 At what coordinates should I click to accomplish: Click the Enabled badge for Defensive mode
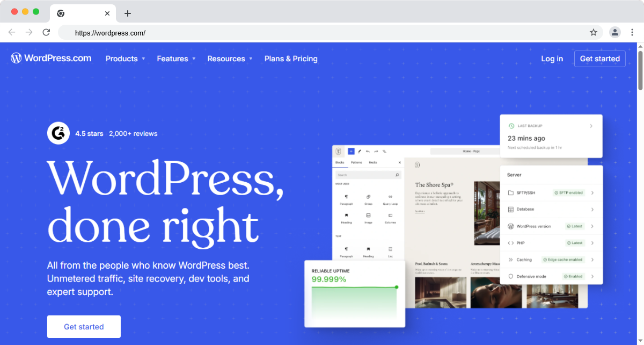(x=573, y=276)
